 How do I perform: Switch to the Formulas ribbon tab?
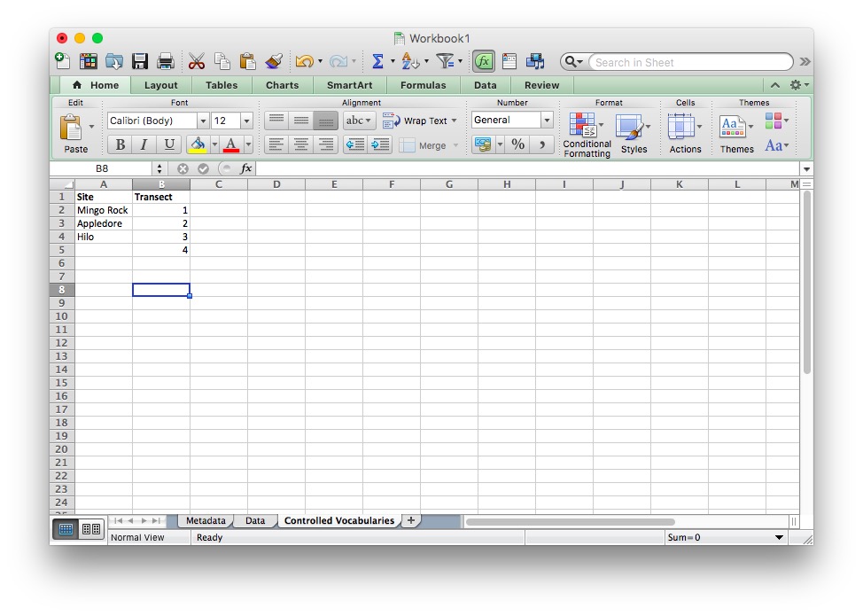[423, 85]
